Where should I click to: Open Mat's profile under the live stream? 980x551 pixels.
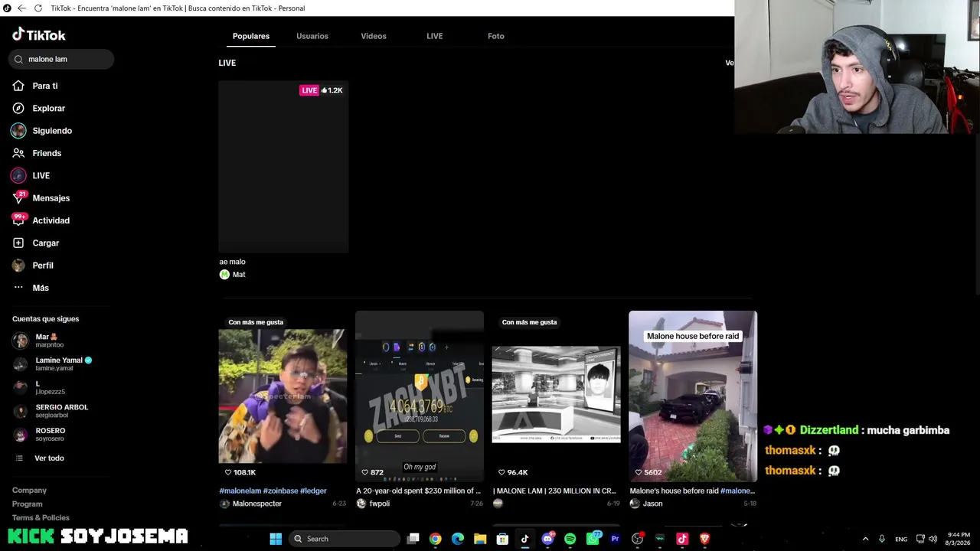pos(233,275)
